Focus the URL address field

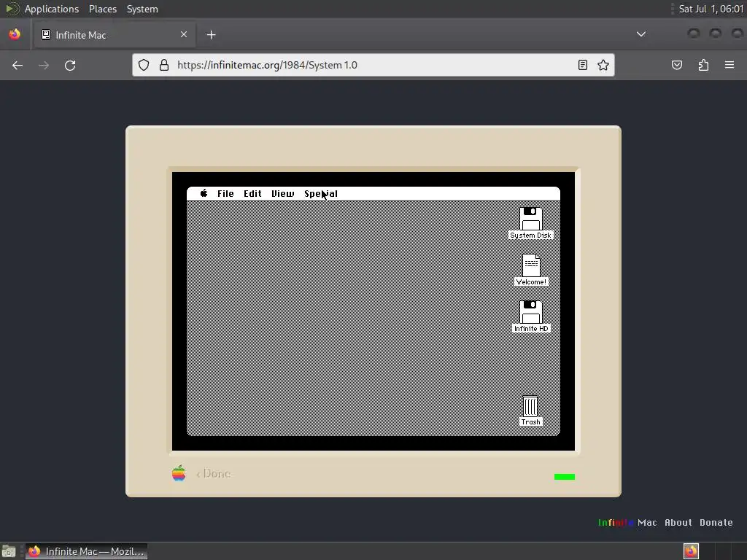click(371, 65)
